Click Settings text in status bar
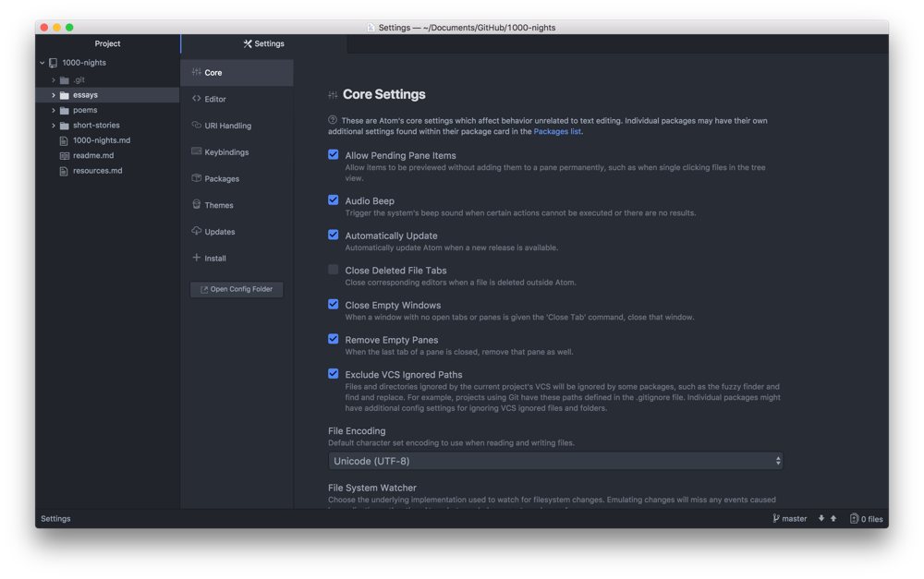The height and width of the screenshot is (579, 924). coord(55,518)
